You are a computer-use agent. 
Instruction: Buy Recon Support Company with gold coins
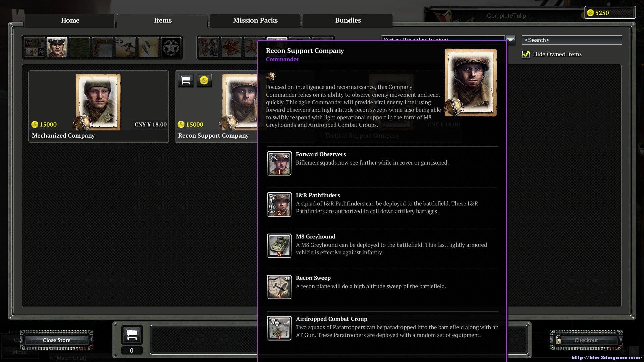tap(204, 80)
